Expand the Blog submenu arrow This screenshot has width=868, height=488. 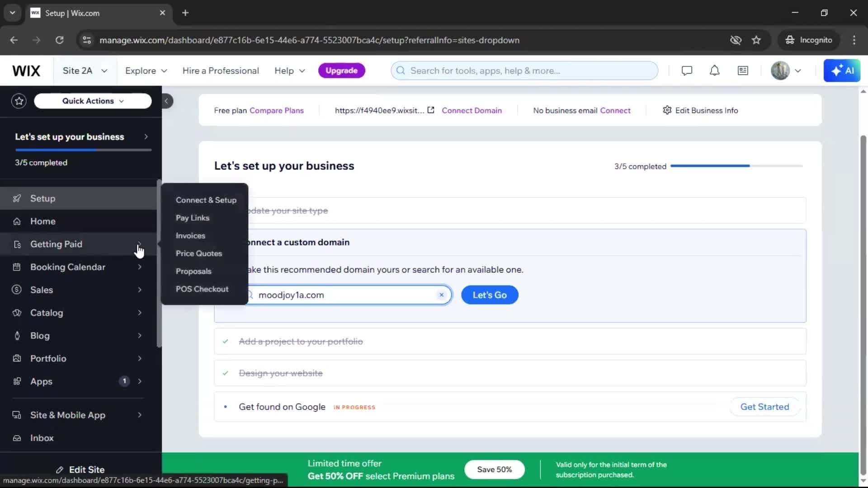click(140, 335)
